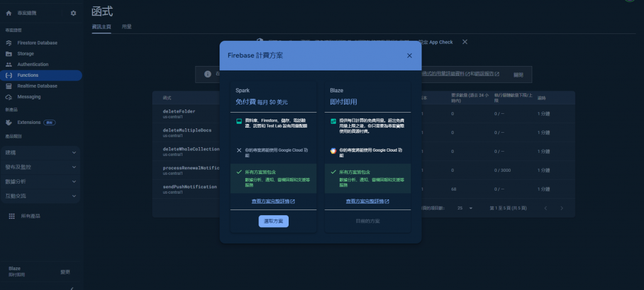Image resolution: width=644 pixels, height=290 pixels.
Task: Switch to the 用量 tab
Action: [x=126, y=26]
